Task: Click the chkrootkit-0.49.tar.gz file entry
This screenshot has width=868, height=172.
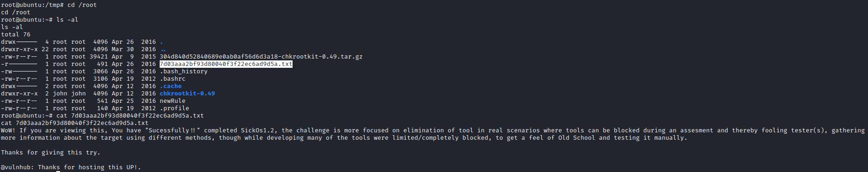Action: pos(261,57)
